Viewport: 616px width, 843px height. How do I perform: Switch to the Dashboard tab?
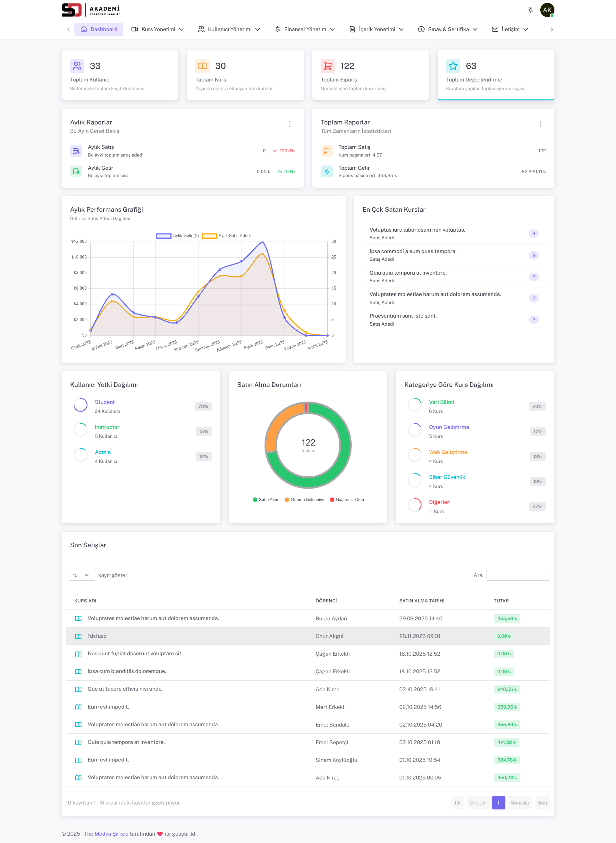coord(98,29)
